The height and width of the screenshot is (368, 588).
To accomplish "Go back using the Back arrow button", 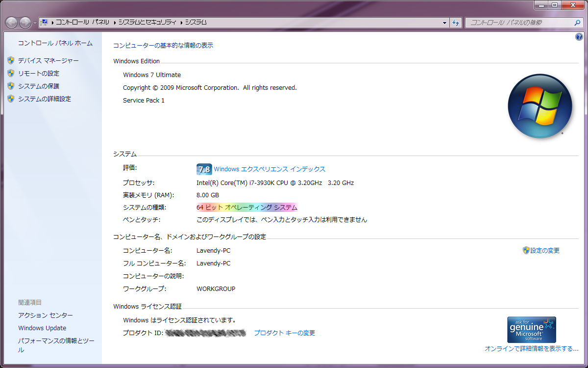I will click(12, 23).
